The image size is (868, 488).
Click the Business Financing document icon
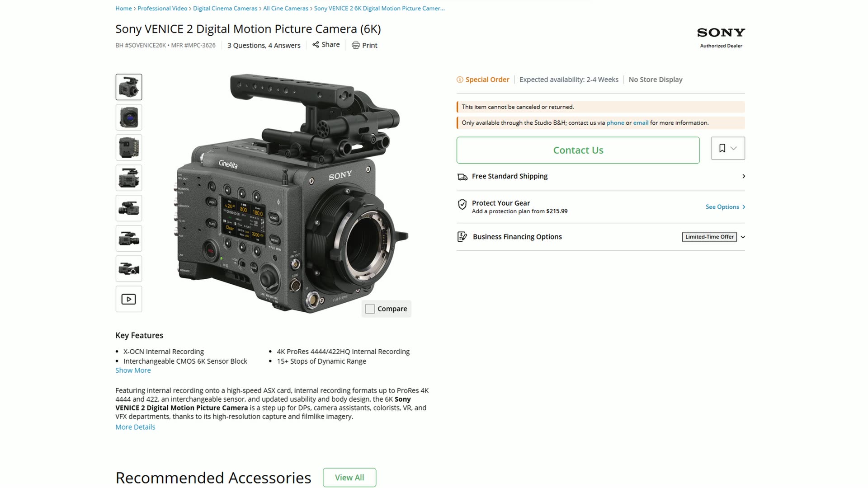pyautogui.click(x=462, y=237)
